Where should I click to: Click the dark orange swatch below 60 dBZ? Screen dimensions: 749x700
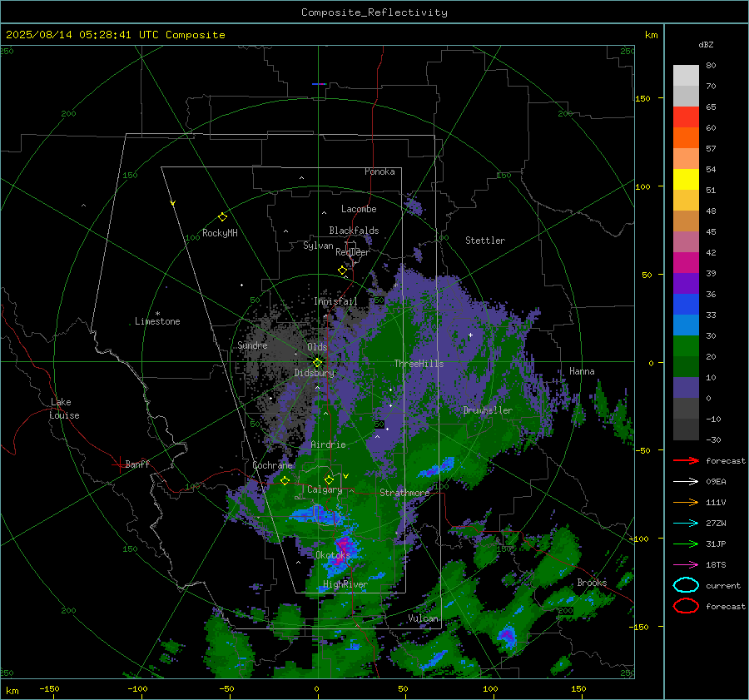point(686,137)
